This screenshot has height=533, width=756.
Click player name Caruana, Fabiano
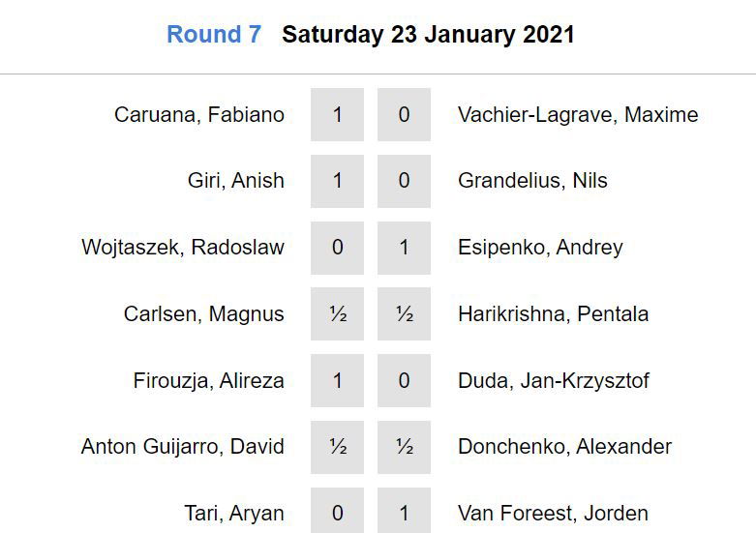point(199,115)
